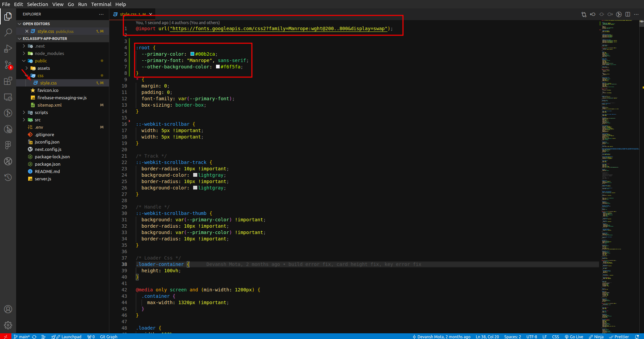Screen dimensions: 644x339
Task: Open the Search view in activity bar
Action: 8,33
